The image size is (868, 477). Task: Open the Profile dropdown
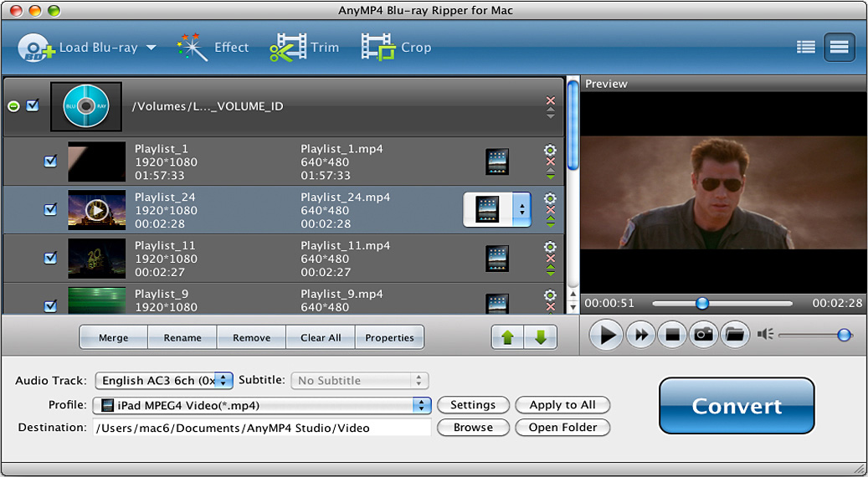(x=262, y=406)
